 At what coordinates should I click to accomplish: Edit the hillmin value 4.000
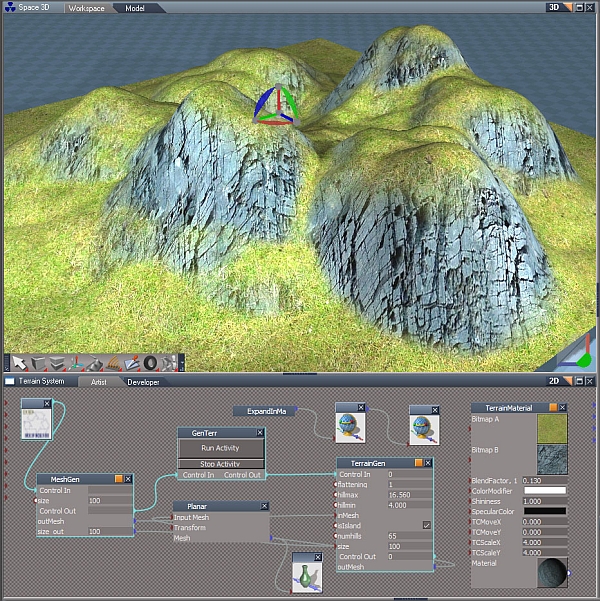(x=409, y=505)
